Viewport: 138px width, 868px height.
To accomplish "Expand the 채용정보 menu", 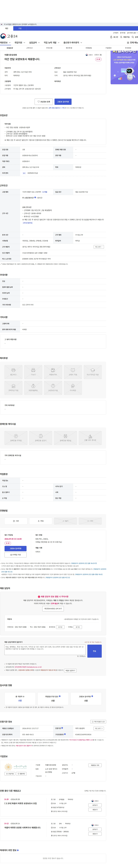I will pos(5,43).
